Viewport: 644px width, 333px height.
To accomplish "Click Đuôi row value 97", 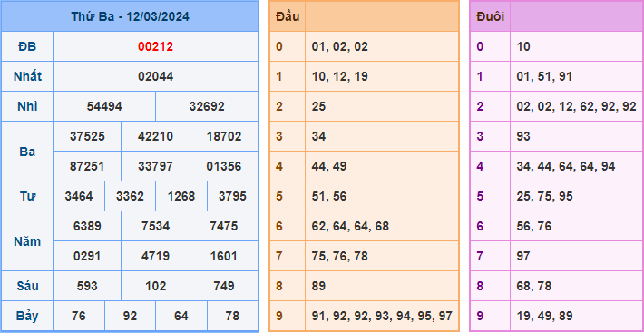I will pyautogui.click(x=523, y=256).
